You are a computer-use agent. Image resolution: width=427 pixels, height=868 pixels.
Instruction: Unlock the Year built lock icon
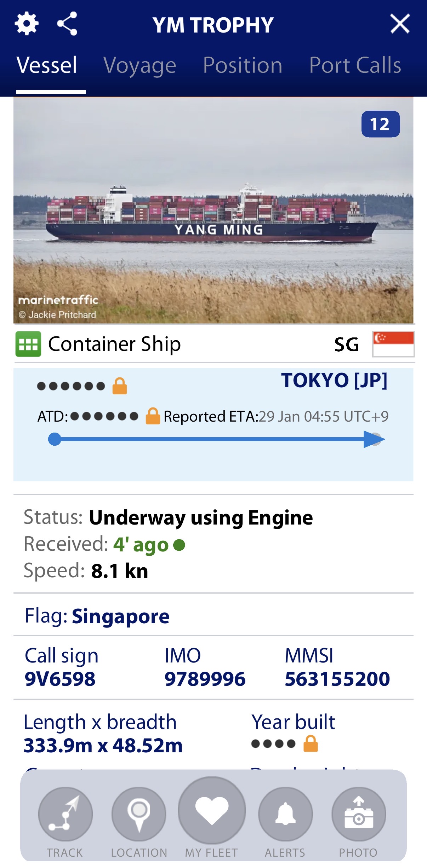[x=311, y=743]
